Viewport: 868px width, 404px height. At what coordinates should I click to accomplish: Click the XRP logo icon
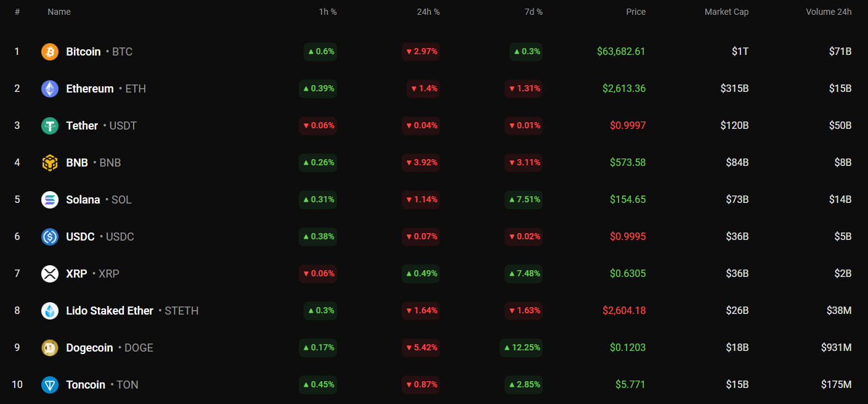tap(50, 274)
